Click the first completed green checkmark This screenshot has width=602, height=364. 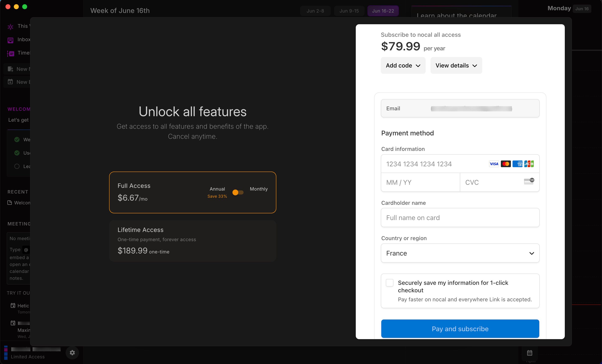click(x=17, y=140)
